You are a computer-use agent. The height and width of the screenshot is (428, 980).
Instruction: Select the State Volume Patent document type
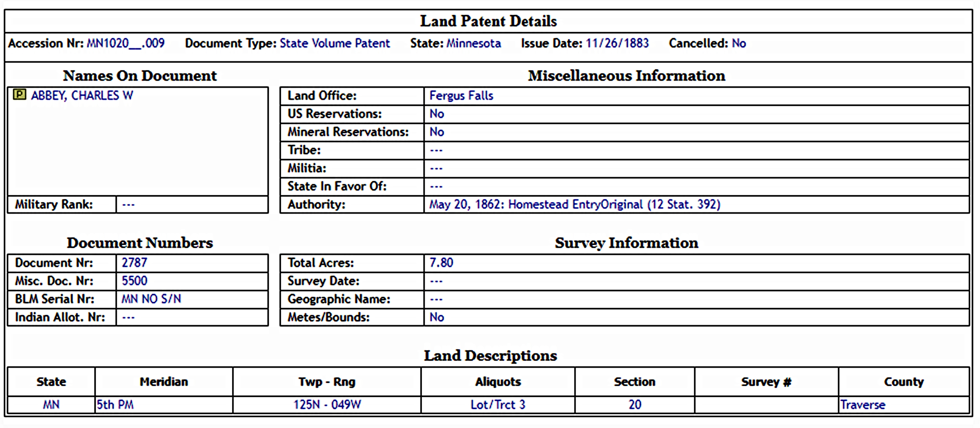(x=335, y=43)
